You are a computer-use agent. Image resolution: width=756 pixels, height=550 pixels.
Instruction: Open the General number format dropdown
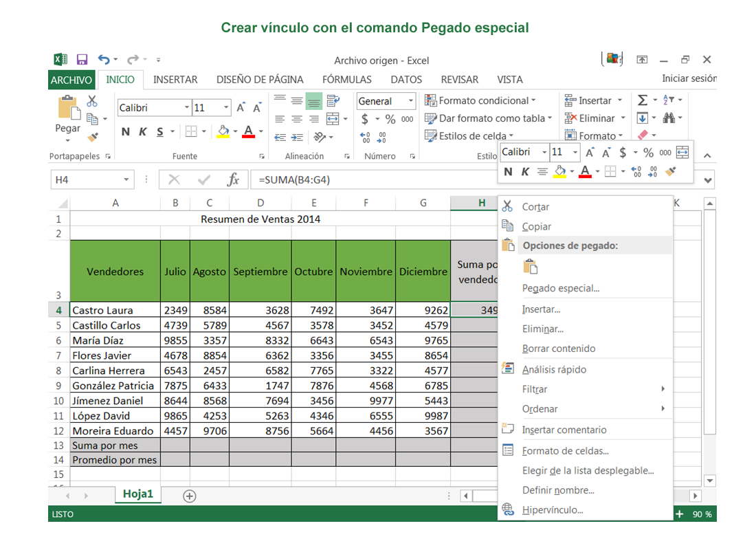click(411, 101)
